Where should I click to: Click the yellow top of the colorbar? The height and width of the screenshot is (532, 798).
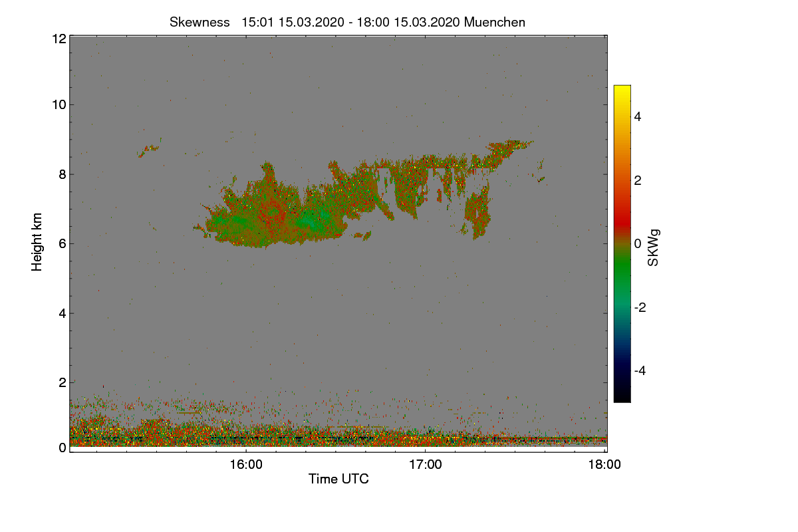[x=622, y=91]
